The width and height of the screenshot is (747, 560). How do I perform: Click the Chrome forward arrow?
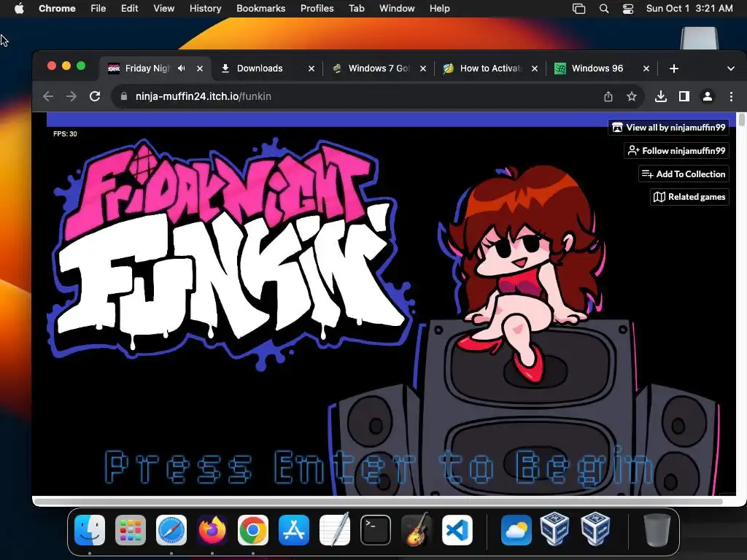click(71, 96)
